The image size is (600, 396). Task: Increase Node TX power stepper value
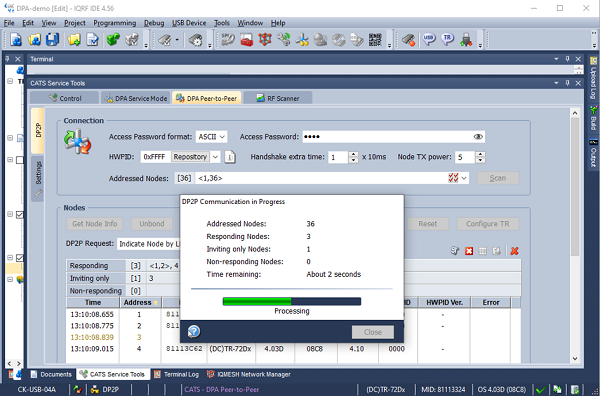pyautogui.click(x=480, y=154)
